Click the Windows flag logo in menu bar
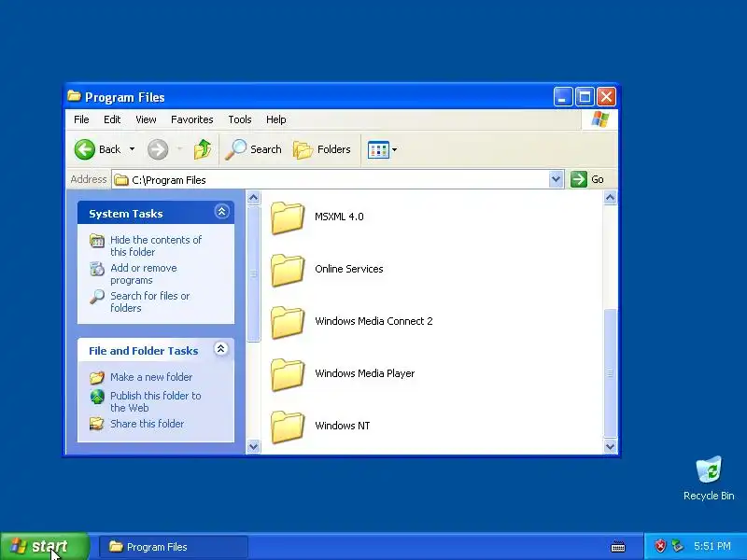This screenshot has height=560, width=747. [599, 119]
